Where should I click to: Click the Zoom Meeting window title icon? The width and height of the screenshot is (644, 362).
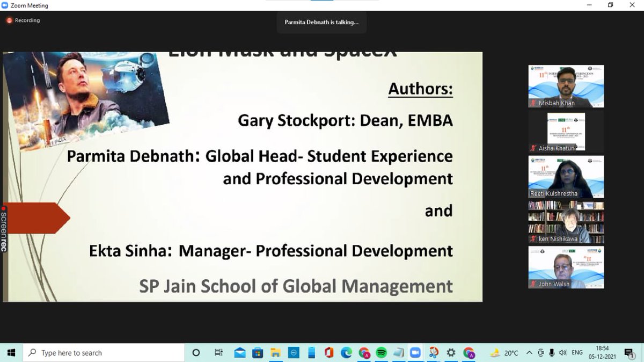click(5, 5)
